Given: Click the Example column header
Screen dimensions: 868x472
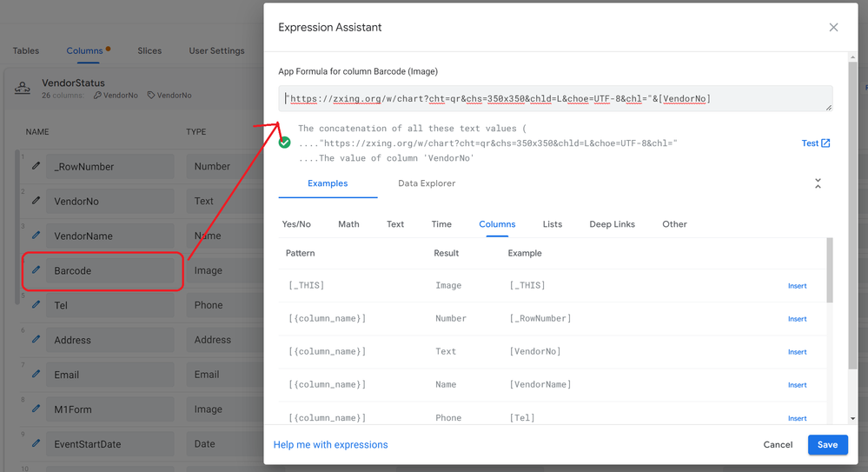Looking at the screenshot, I should [x=525, y=253].
